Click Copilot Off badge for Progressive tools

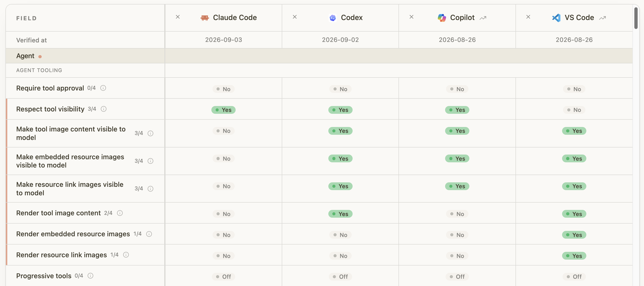coord(457,277)
